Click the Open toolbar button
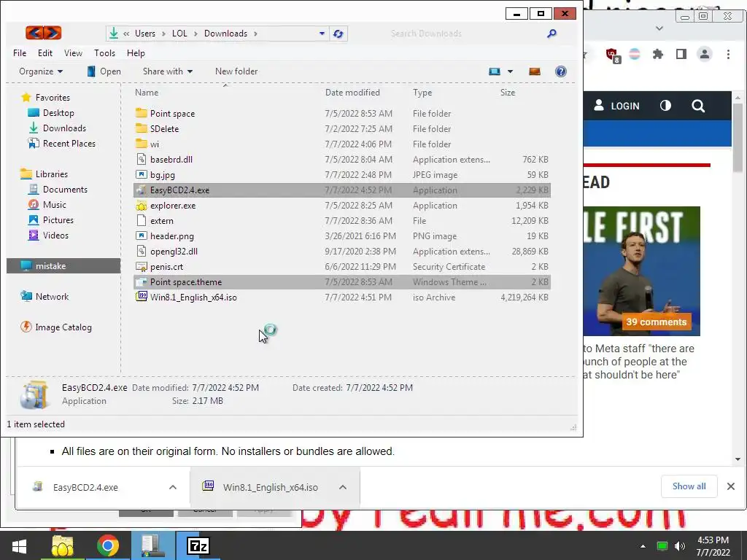The height and width of the screenshot is (560, 747). (104, 71)
